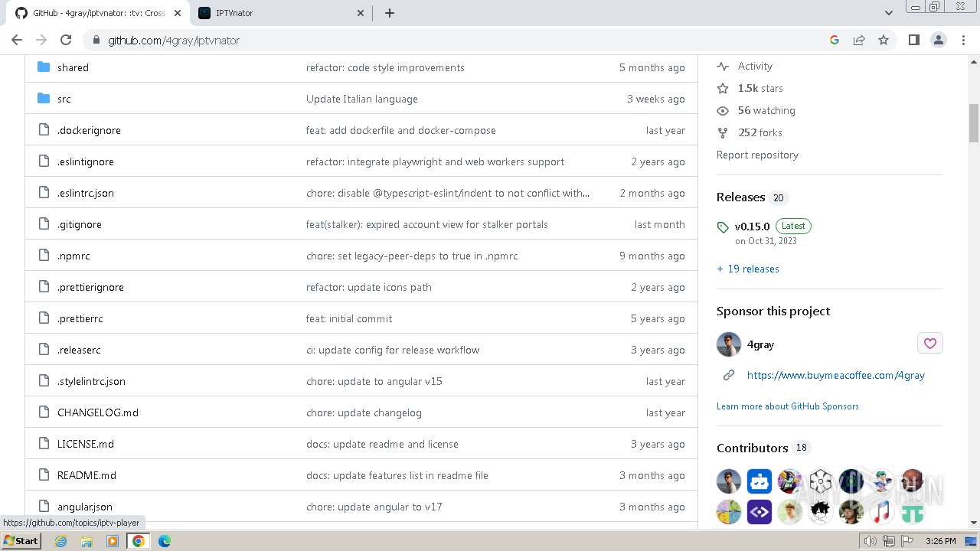Image resolution: width=980 pixels, height=551 pixels.
Task: Open the shared folder
Action: (x=73, y=67)
